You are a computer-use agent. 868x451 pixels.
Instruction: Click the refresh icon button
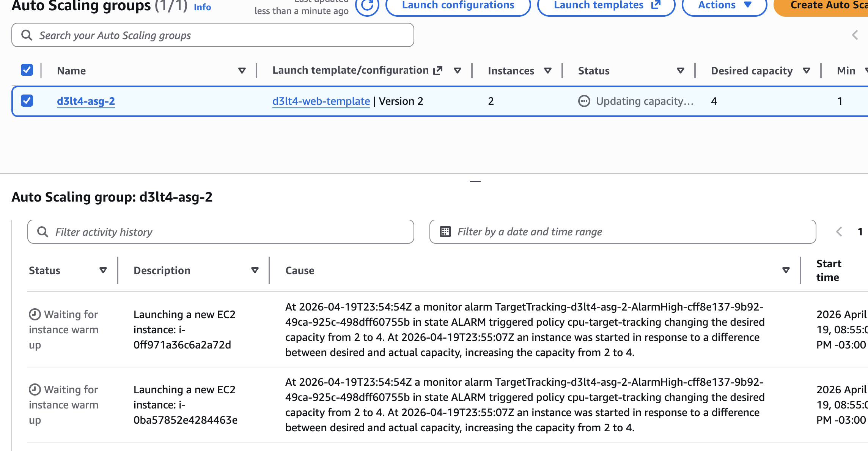pos(367,5)
